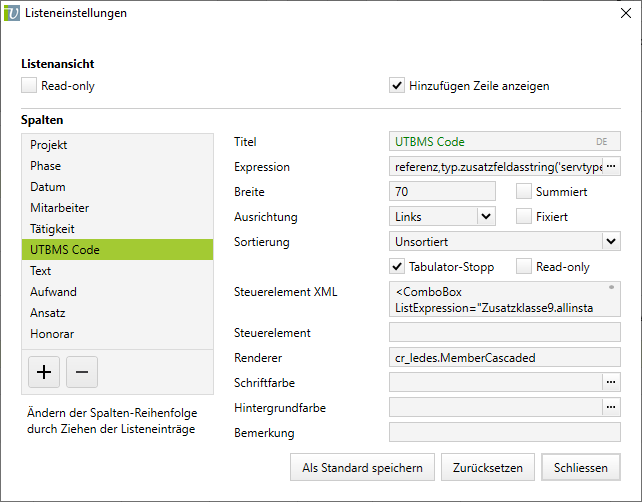Image resolution: width=642 pixels, height=502 pixels.
Task: Close the Listeneinstellungen dialog window
Action: (x=619, y=14)
